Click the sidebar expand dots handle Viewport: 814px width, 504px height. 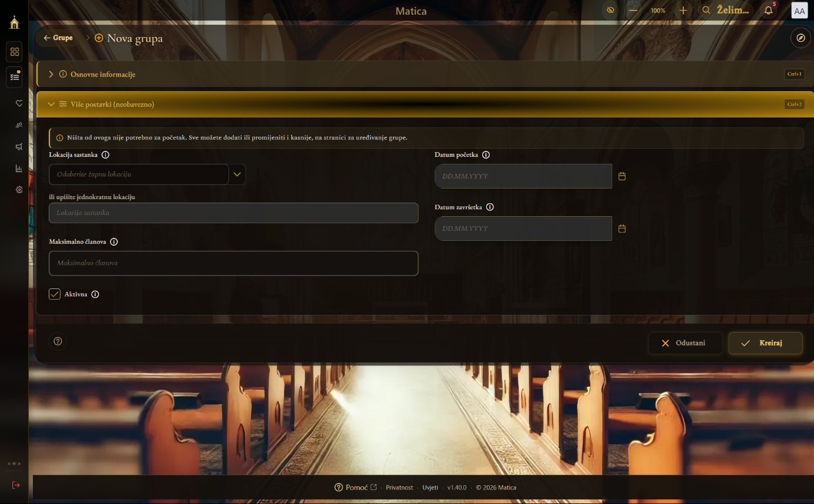pos(14,463)
